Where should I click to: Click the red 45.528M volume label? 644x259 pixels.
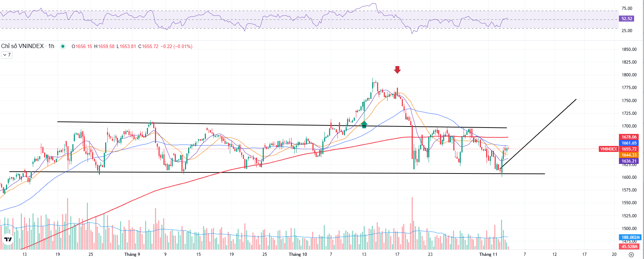[630, 246]
